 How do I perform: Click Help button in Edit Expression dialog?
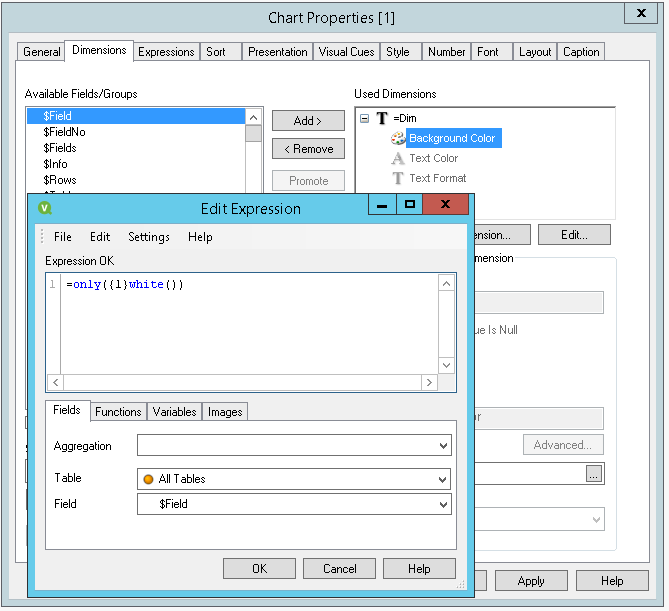click(419, 569)
